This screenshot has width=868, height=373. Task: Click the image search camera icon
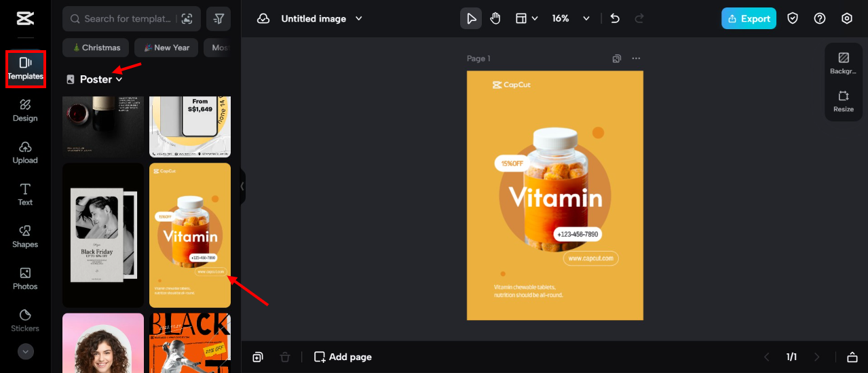click(187, 19)
